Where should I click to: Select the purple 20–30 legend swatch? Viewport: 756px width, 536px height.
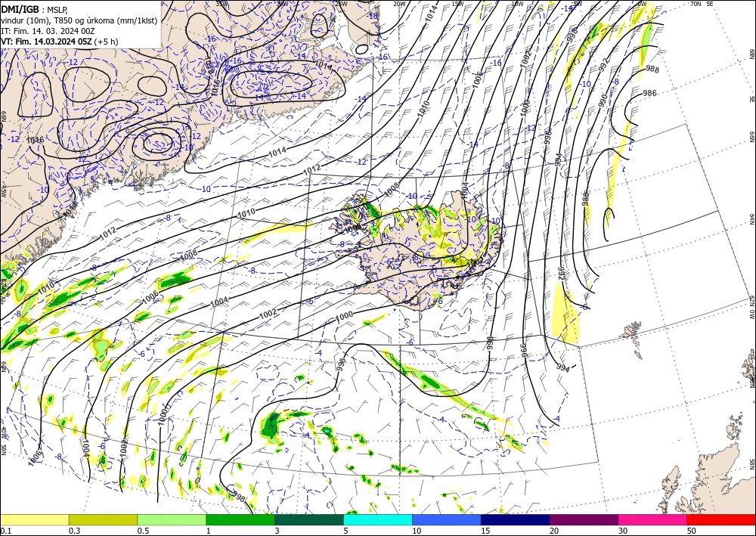(584, 519)
